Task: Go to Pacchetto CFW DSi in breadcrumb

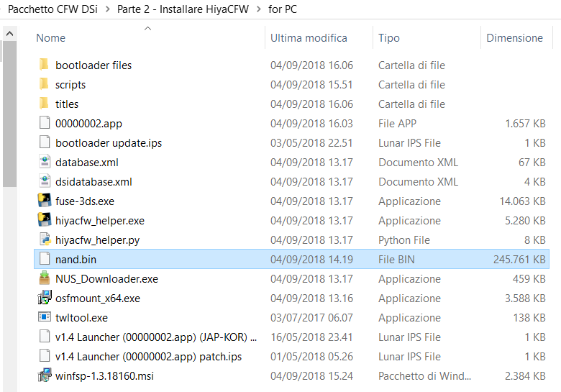Action: [53, 9]
